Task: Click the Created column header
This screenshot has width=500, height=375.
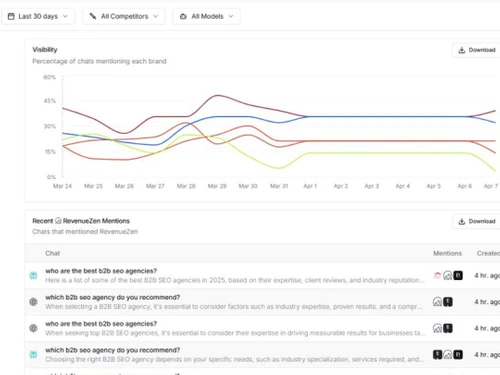Action: tap(488, 253)
